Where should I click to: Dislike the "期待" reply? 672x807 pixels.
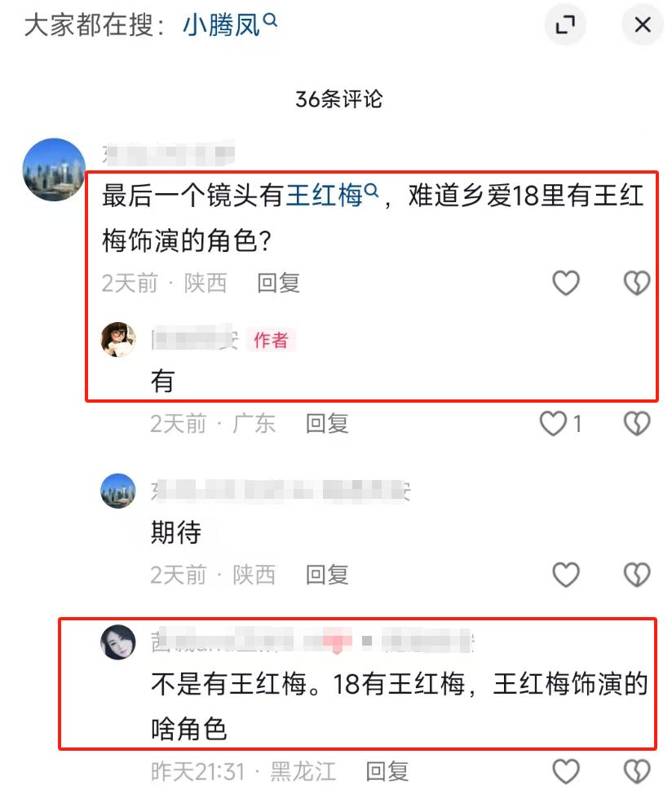[x=637, y=575]
